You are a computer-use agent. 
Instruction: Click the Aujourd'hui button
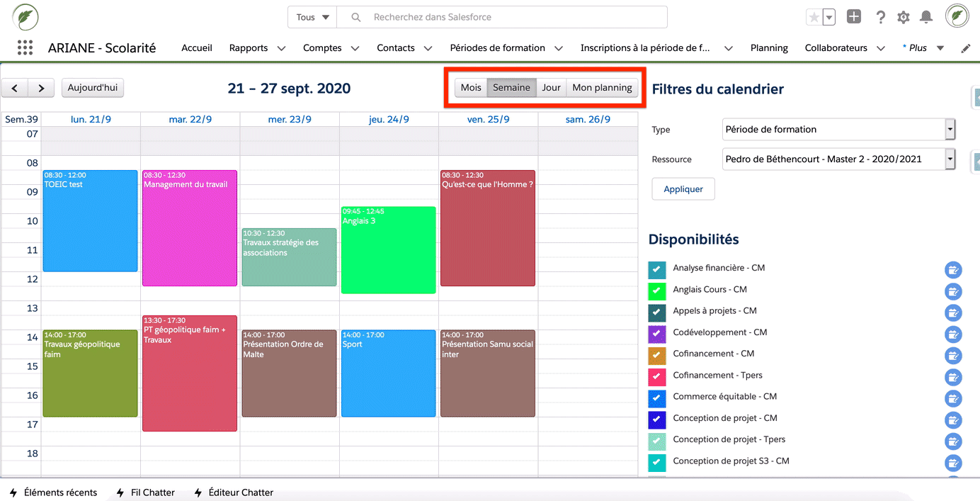click(x=92, y=87)
